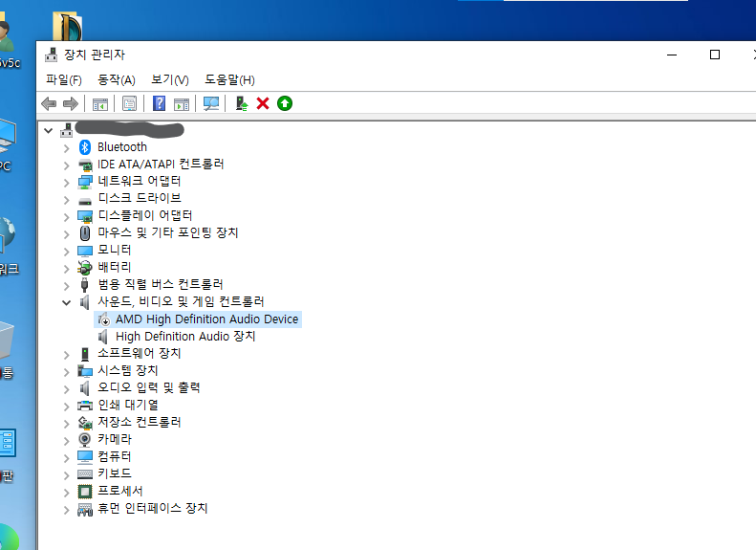Select the USB icon for 범용 직렬 버스 컨트롤러
This screenshot has width=756, height=550.
coord(85,285)
